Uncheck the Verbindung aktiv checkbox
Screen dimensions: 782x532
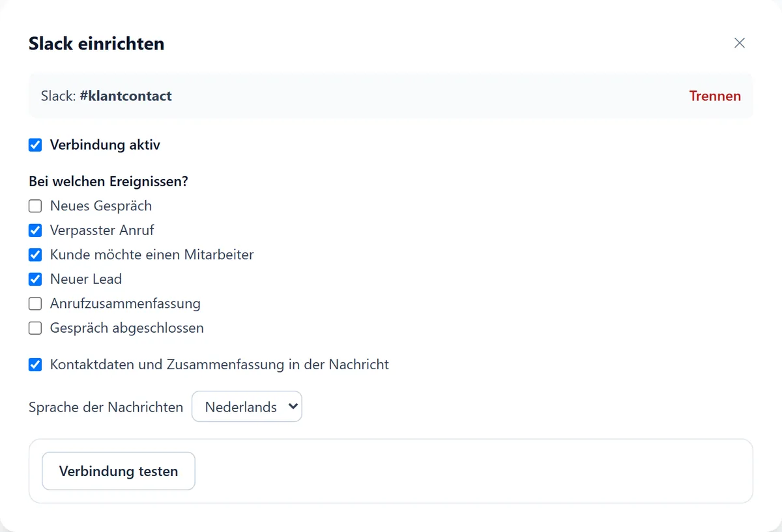coord(35,145)
